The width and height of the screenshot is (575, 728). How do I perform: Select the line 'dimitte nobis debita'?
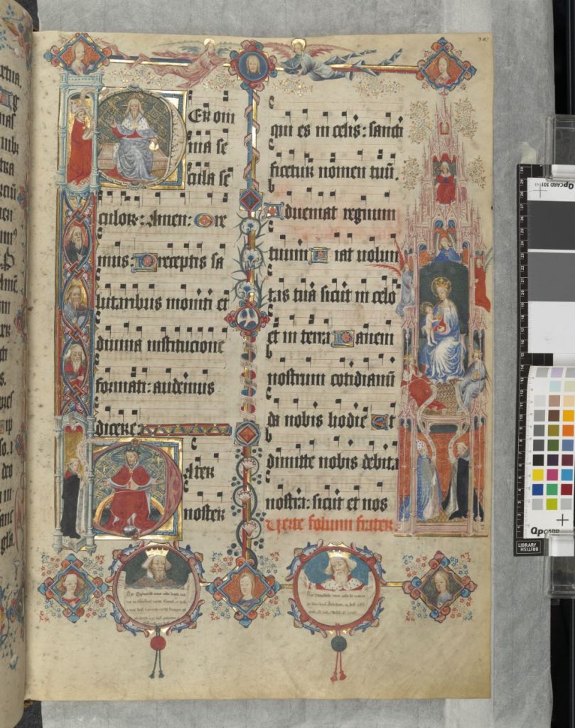(x=333, y=462)
